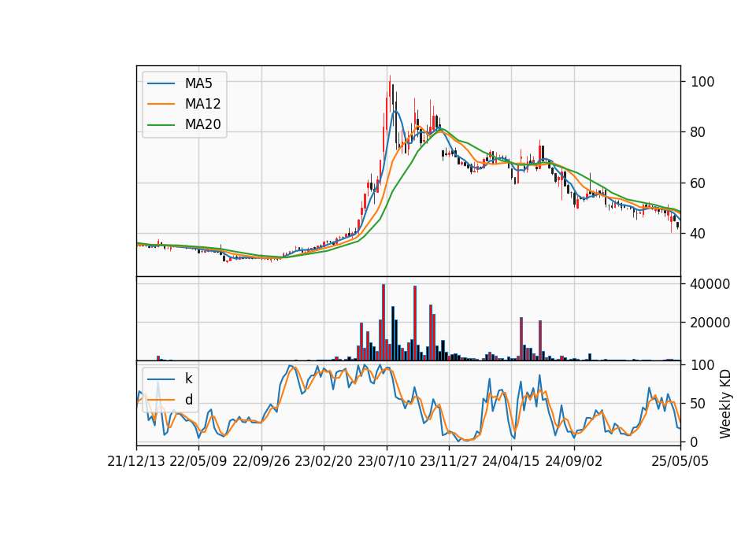
Task: Click the d legend label in KD panel
Action: click(188, 400)
